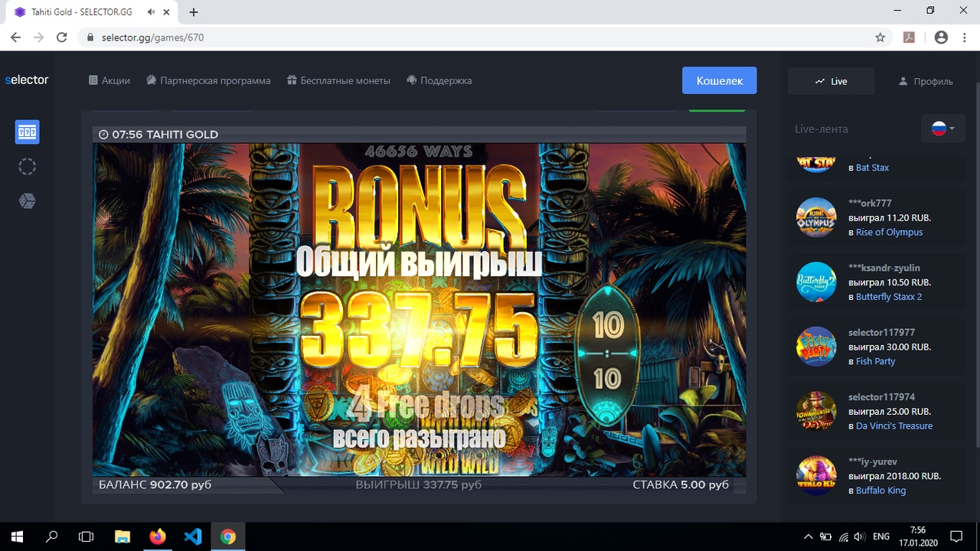980x551 pixels.
Task: Click the Fish Party game thumbnail
Action: pos(815,347)
